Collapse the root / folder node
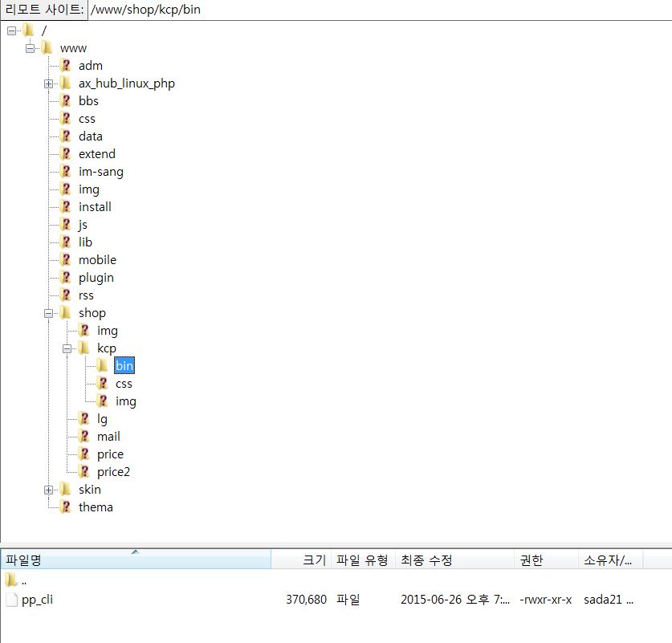 pos(11,31)
